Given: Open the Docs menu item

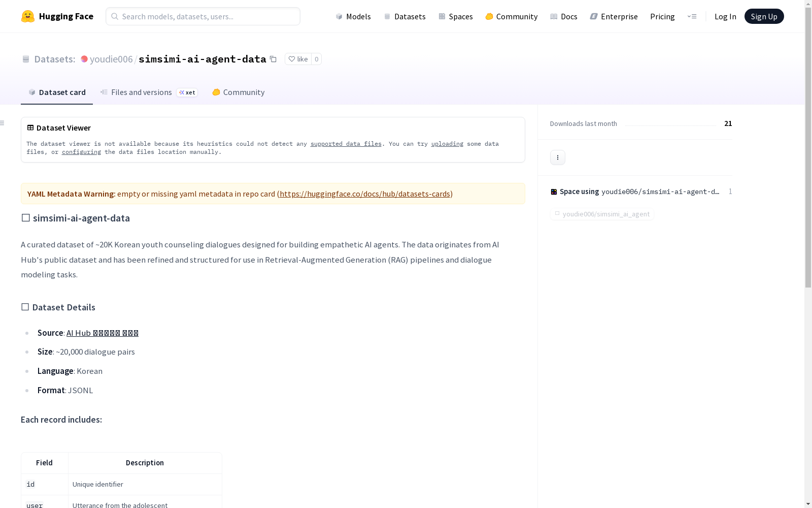Looking at the screenshot, I should coord(564,16).
